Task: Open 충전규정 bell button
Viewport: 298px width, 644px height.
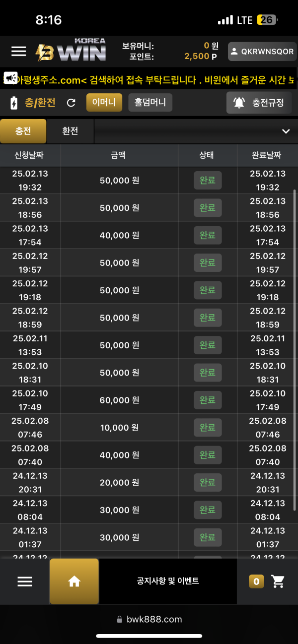Action: (259, 103)
